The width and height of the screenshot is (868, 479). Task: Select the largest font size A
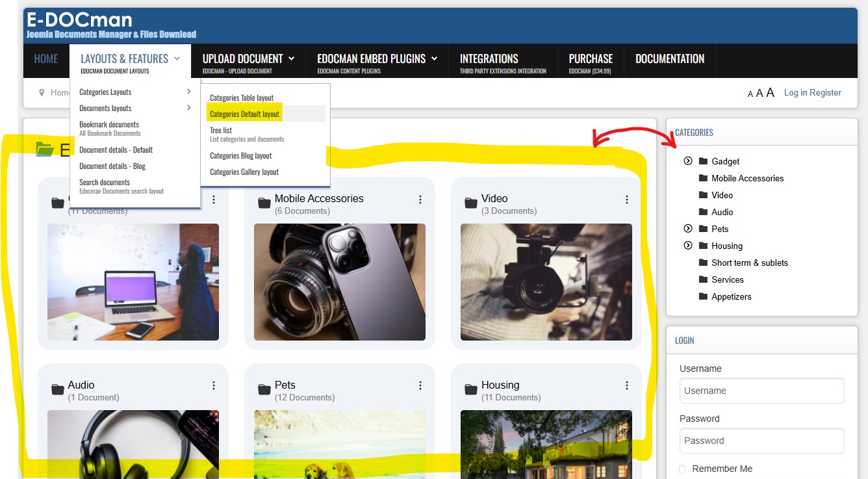tap(770, 92)
